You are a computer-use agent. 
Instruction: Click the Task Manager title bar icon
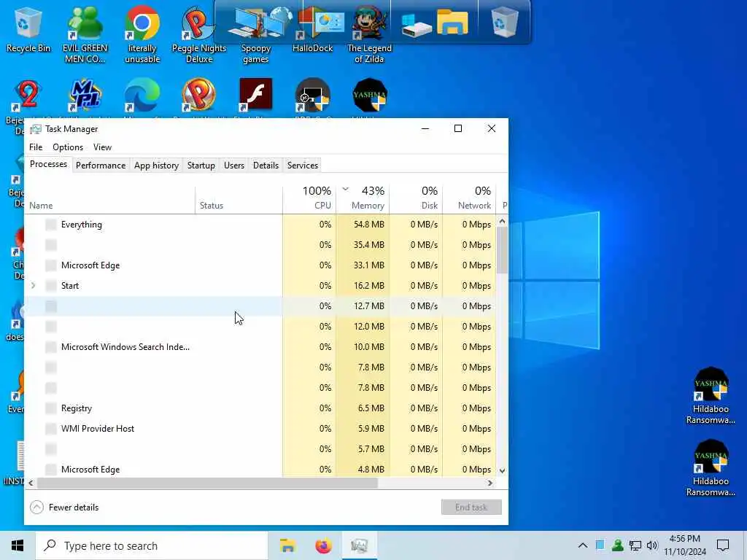pyautogui.click(x=35, y=129)
